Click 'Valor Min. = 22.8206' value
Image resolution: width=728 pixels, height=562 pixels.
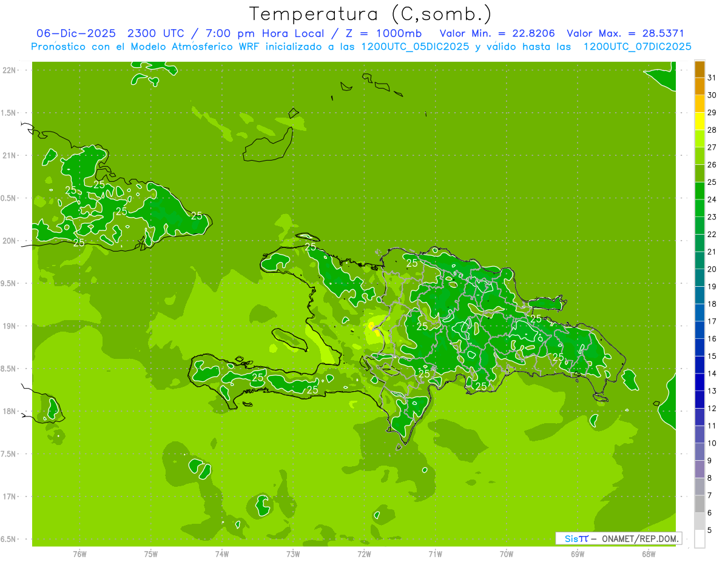point(497,33)
